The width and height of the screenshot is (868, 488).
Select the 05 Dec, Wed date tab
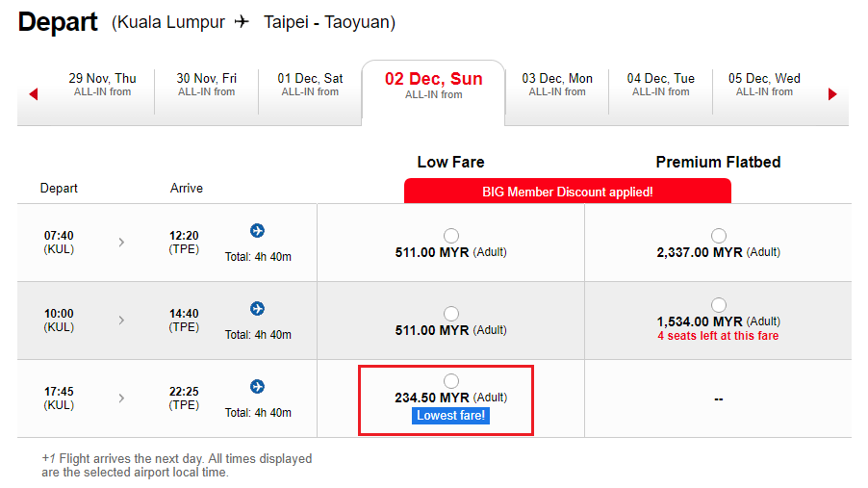tap(764, 85)
